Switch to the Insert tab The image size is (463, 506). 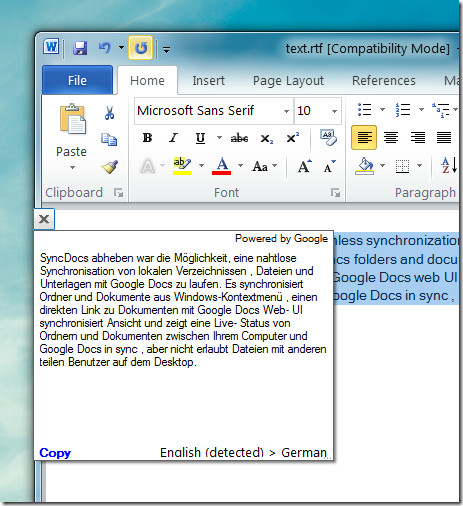209,81
